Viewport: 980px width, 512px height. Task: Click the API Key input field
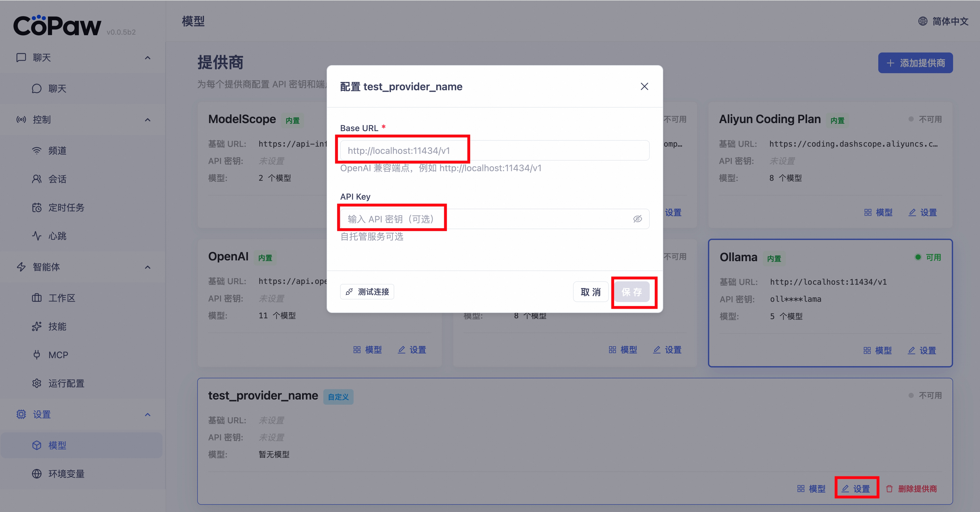pos(483,219)
